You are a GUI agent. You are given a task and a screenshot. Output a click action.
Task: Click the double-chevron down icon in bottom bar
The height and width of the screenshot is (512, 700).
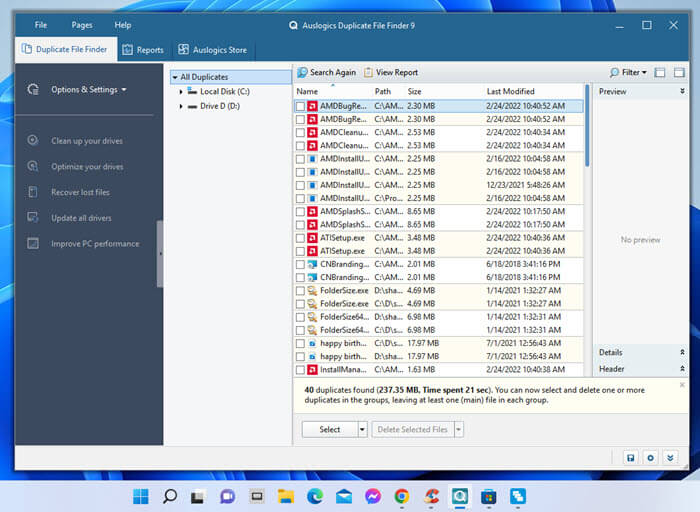coord(670,458)
